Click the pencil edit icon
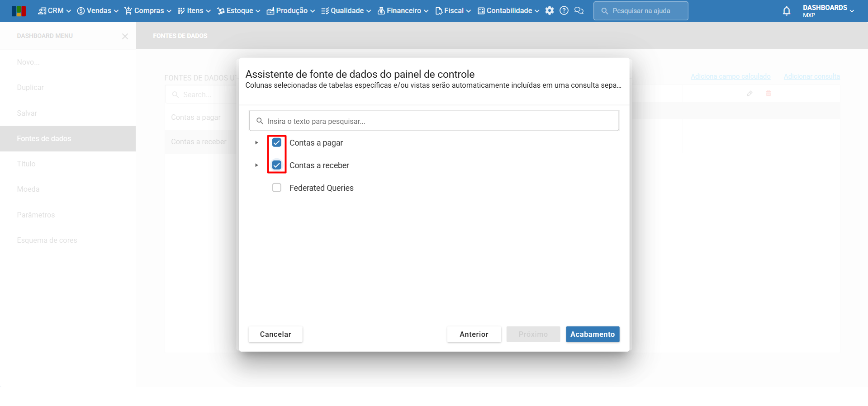Screen dimensions: 868x406 tap(749, 94)
